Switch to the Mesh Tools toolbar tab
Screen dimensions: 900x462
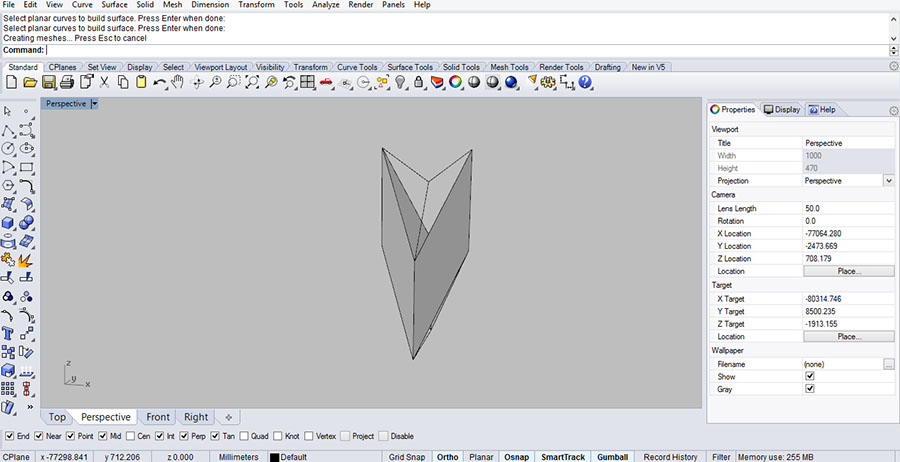[x=509, y=67]
